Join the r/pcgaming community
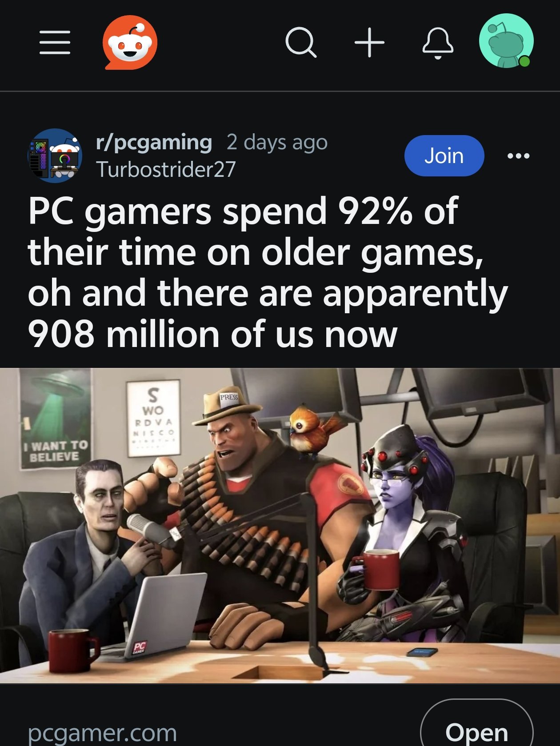 click(x=444, y=156)
